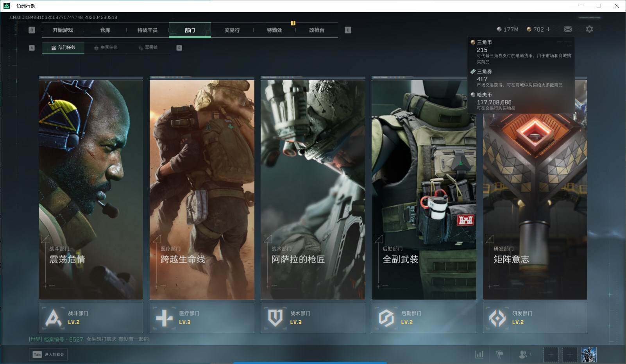Open the friends list icon
Screen dimensions: 626x364
click(522, 354)
